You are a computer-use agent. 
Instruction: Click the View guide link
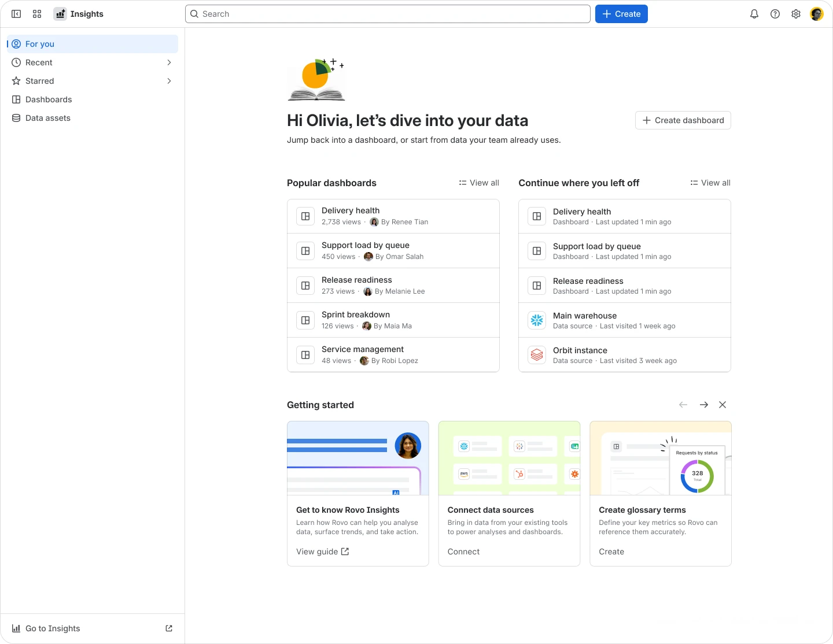323,552
